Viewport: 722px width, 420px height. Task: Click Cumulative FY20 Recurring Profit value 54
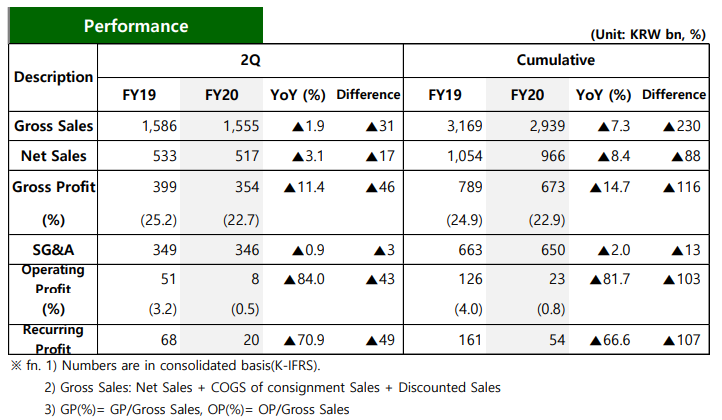coord(557,340)
